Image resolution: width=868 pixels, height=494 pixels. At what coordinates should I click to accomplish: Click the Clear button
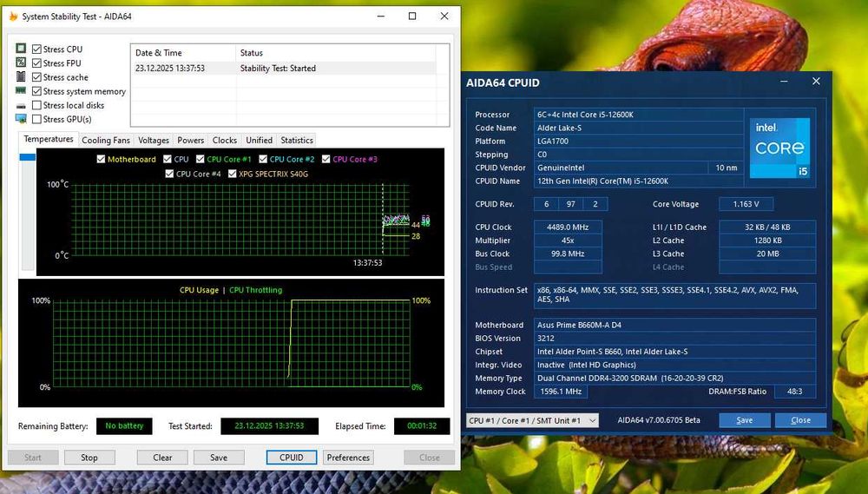point(162,458)
